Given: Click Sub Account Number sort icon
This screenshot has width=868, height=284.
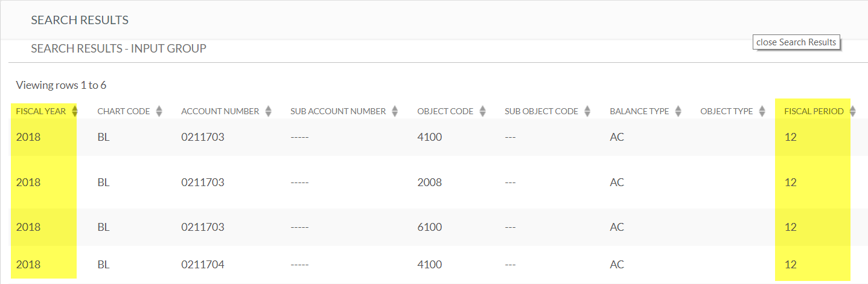Looking at the screenshot, I should [395, 111].
